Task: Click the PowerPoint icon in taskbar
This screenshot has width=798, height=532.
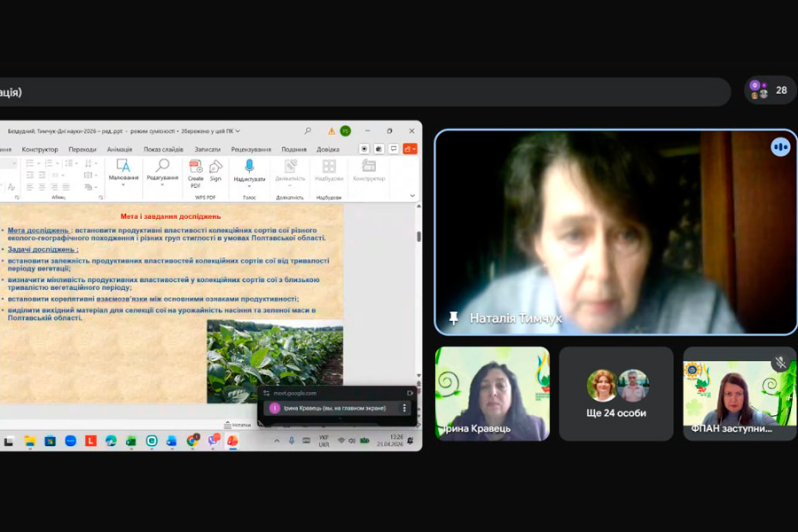Action: click(232, 441)
